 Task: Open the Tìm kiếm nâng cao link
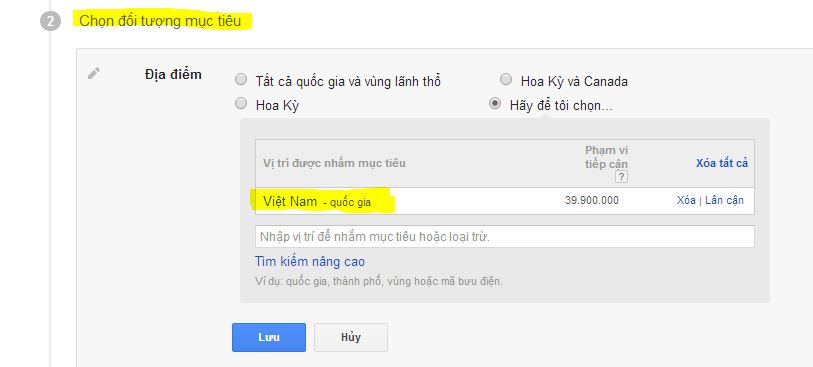[310, 262]
